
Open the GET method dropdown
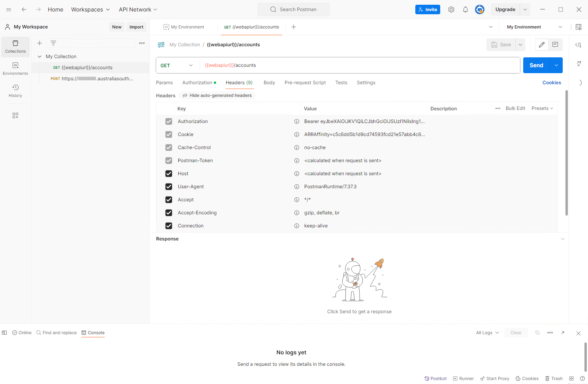177,65
